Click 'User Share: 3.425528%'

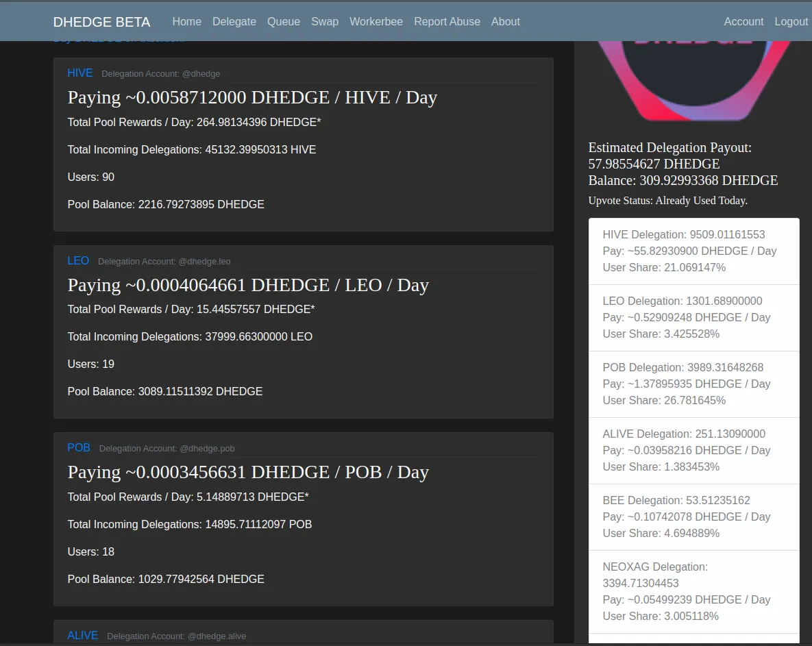click(x=661, y=334)
